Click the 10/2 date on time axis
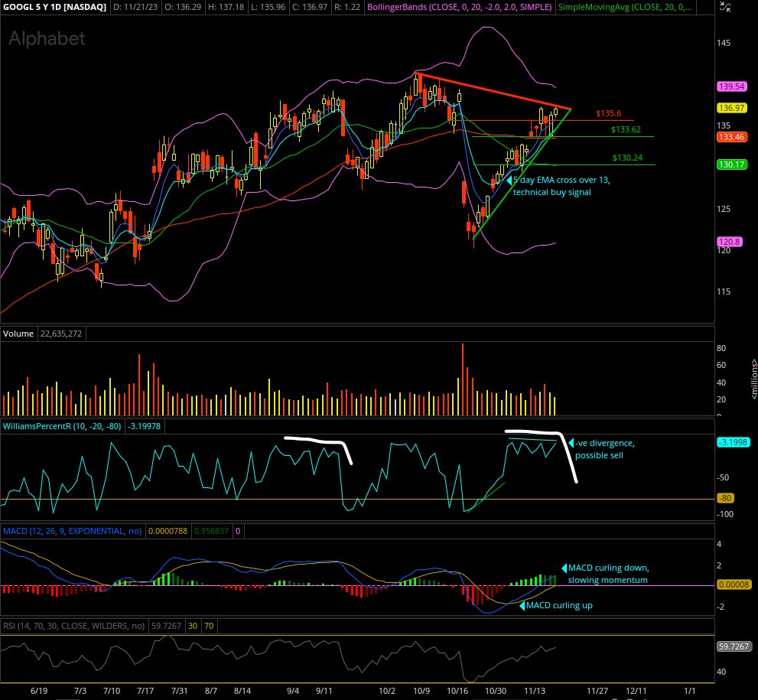Image resolution: width=758 pixels, height=700 pixels. 387,691
